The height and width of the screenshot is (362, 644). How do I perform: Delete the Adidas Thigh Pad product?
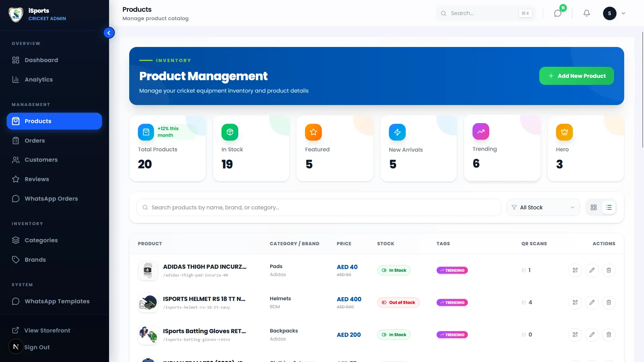(609, 270)
